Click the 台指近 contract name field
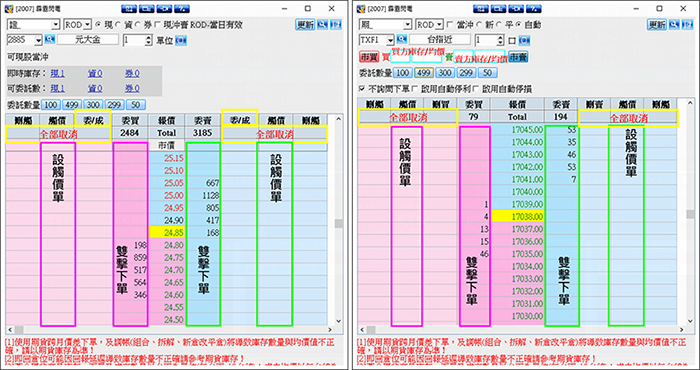The height and width of the screenshot is (370, 700). (440, 40)
